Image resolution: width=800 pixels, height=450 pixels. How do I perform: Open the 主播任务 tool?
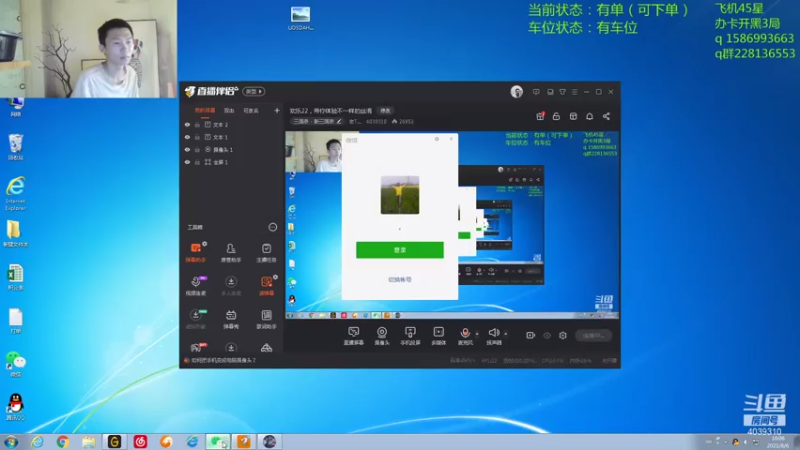(266, 252)
